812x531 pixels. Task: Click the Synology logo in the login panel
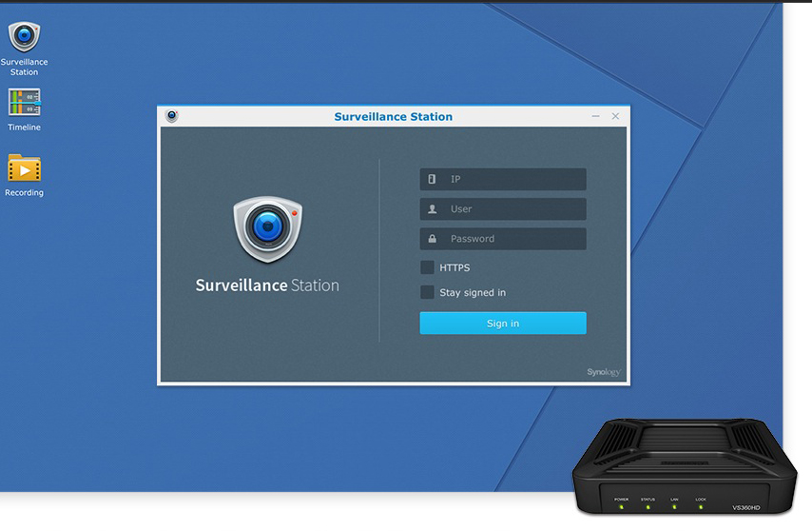click(603, 372)
